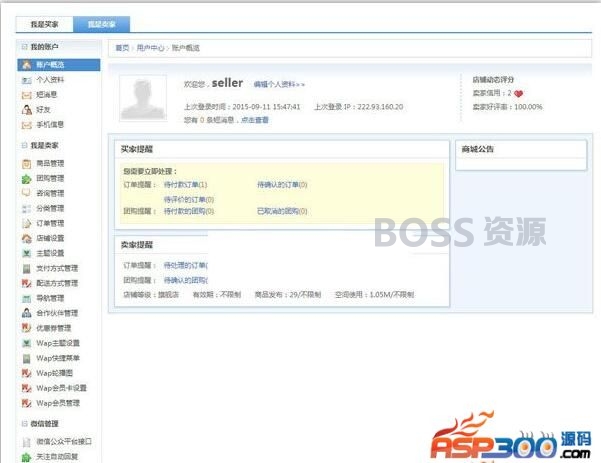Select the 优惠券管理 coupon icon
The width and height of the screenshot is (601, 463).
coord(26,328)
